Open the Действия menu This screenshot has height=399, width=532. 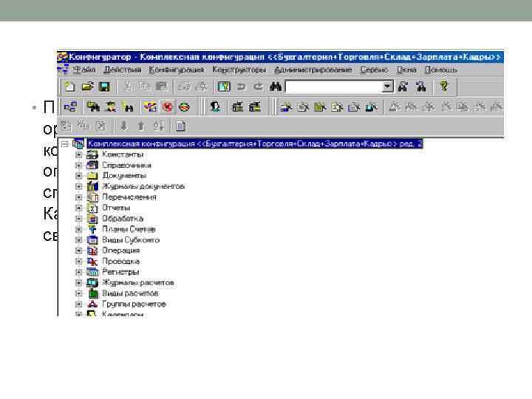click(122, 70)
